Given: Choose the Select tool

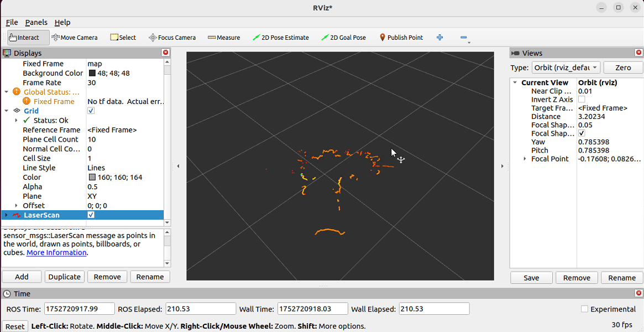Looking at the screenshot, I should pyautogui.click(x=123, y=38).
